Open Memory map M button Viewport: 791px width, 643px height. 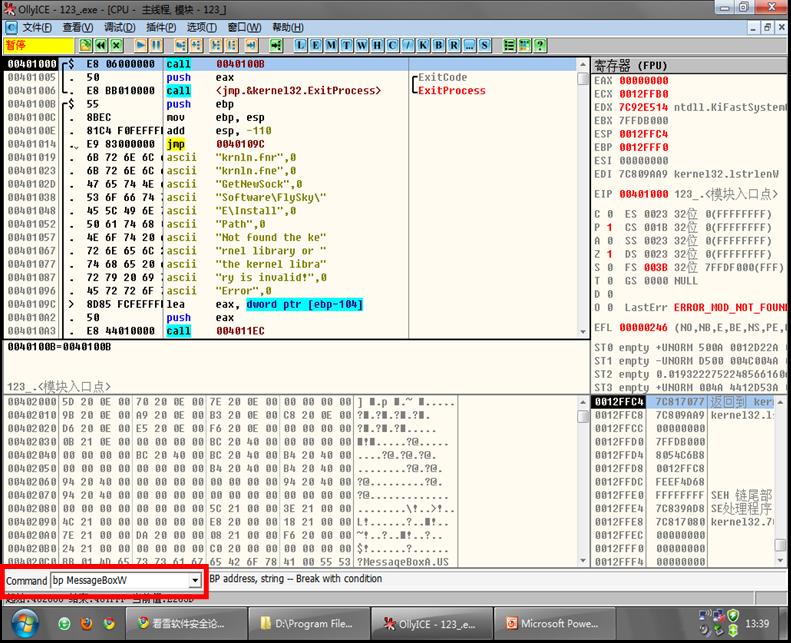click(x=331, y=45)
